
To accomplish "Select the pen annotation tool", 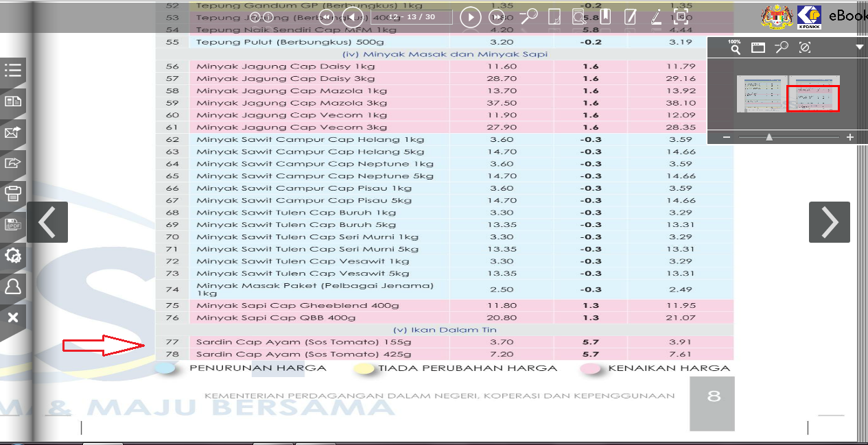I will coord(656,17).
